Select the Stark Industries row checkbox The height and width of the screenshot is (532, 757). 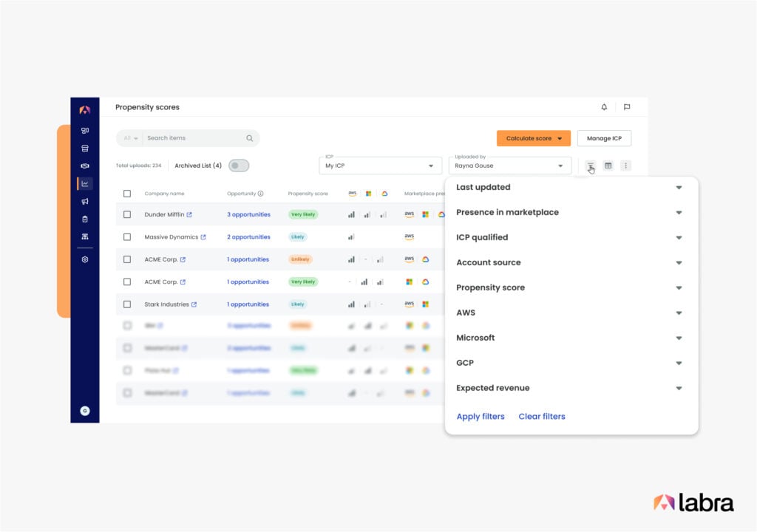pos(127,304)
